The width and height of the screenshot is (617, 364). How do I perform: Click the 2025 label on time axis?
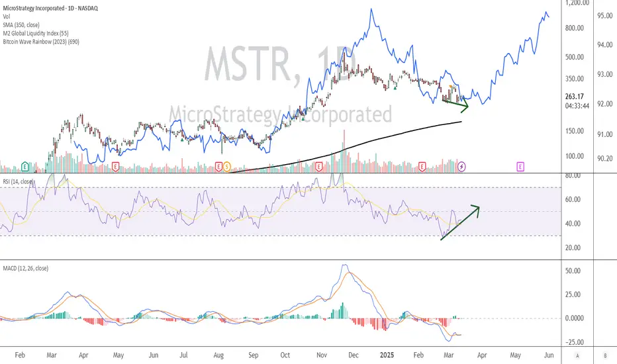[x=387, y=355]
